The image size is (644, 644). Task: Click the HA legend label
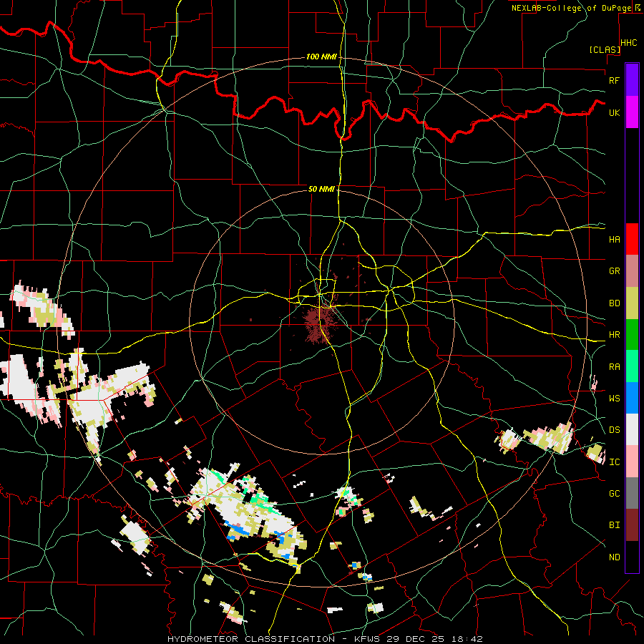pos(614,240)
